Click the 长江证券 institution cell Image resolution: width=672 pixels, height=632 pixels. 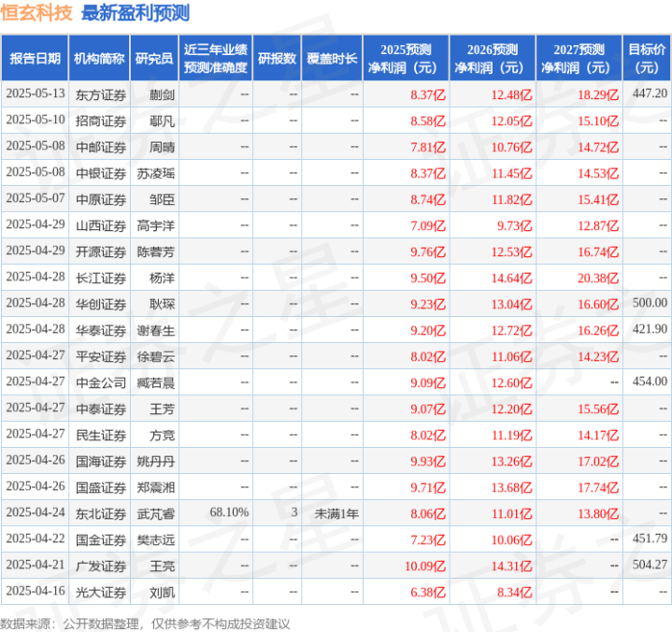click(x=101, y=278)
